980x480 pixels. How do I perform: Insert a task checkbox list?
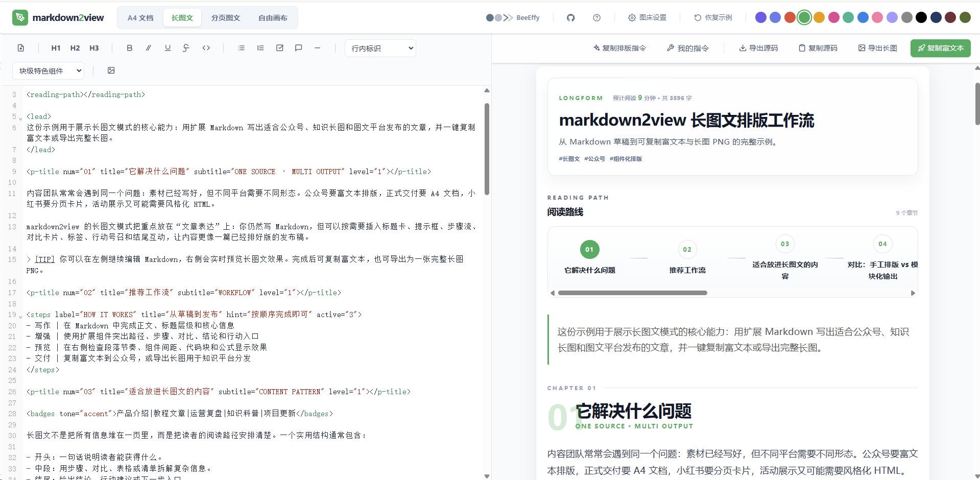(280, 48)
